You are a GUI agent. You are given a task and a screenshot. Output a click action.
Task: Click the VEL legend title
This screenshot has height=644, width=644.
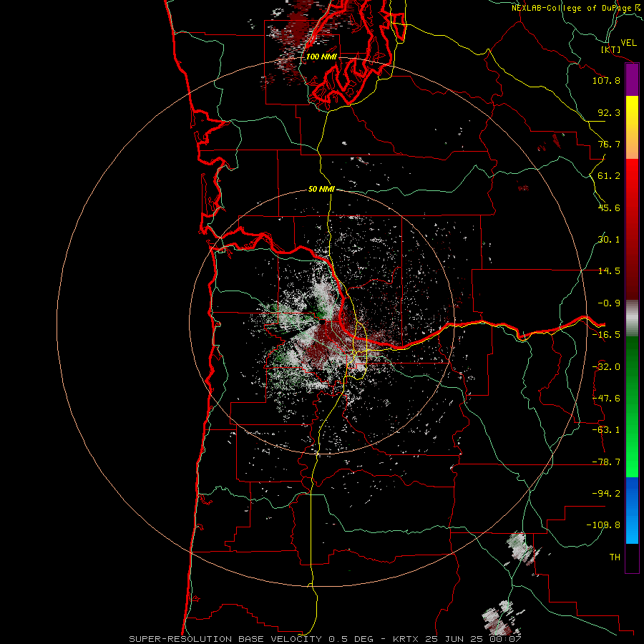[628, 43]
